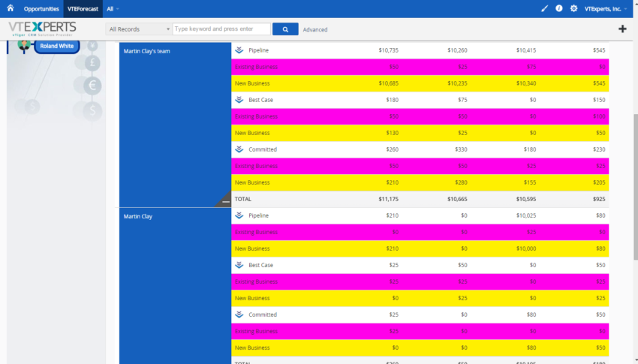Open Advanced search link
The image size is (638, 364).
coord(315,29)
